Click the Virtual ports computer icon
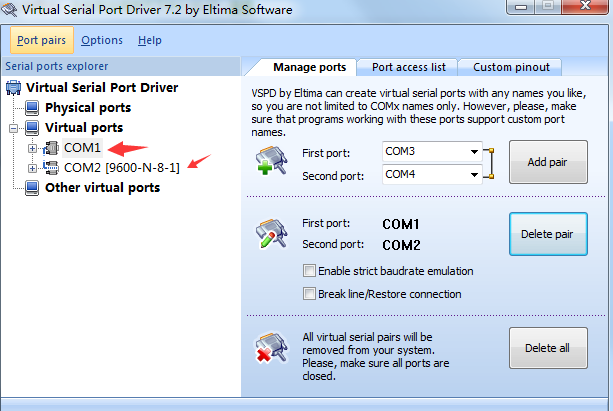This screenshot has height=411, width=613. point(32,128)
